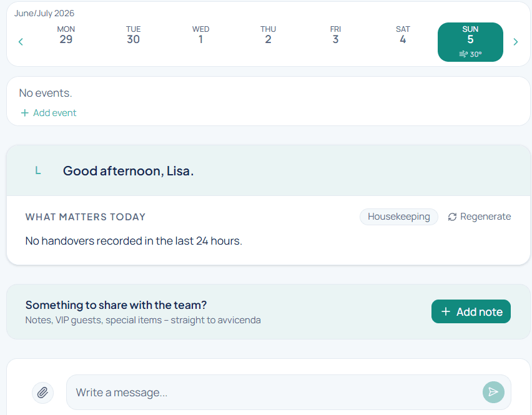
Task: Select Thursday 2 in the week strip
Action: click(x=268, y=35)
